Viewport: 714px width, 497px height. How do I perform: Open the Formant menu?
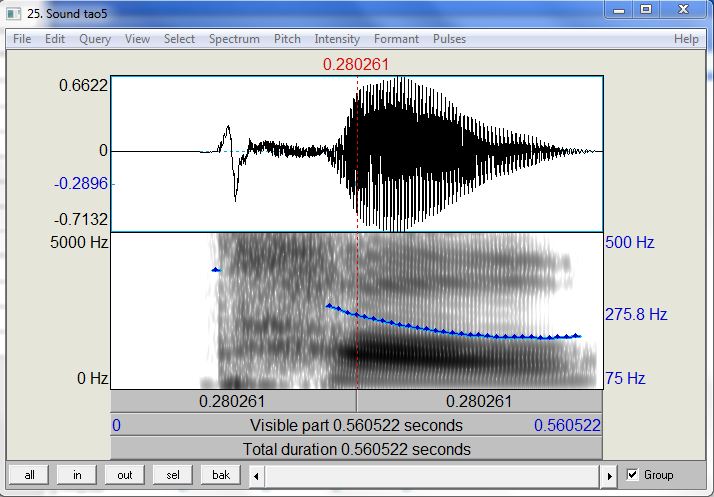point(396,39)
